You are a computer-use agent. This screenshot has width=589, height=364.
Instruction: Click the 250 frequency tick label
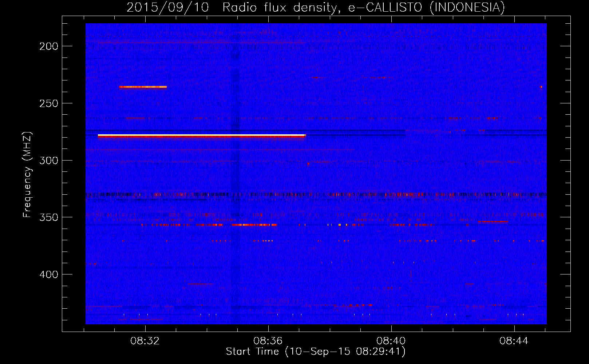49,103
